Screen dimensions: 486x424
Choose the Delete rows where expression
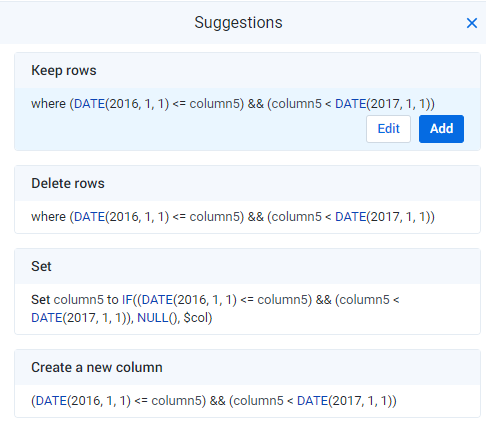(233, 217)
